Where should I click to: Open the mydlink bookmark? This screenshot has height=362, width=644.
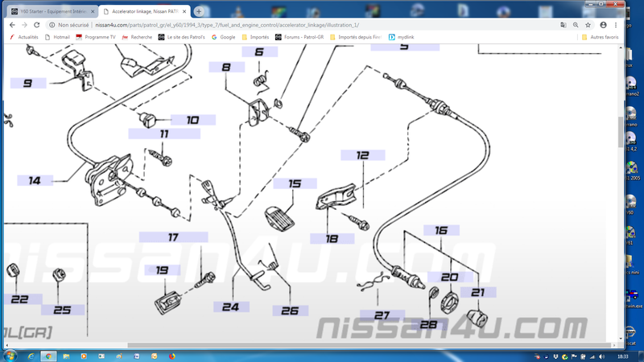tap(401, 37)
